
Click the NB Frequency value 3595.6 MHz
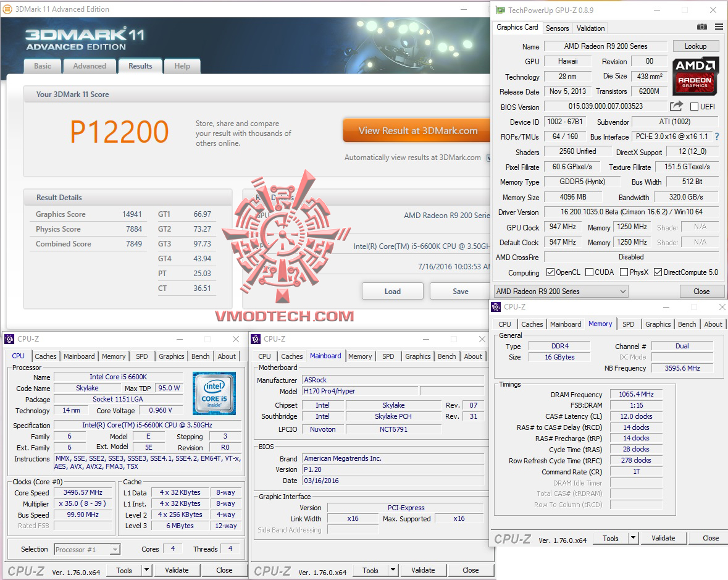(x=682, y=368)
